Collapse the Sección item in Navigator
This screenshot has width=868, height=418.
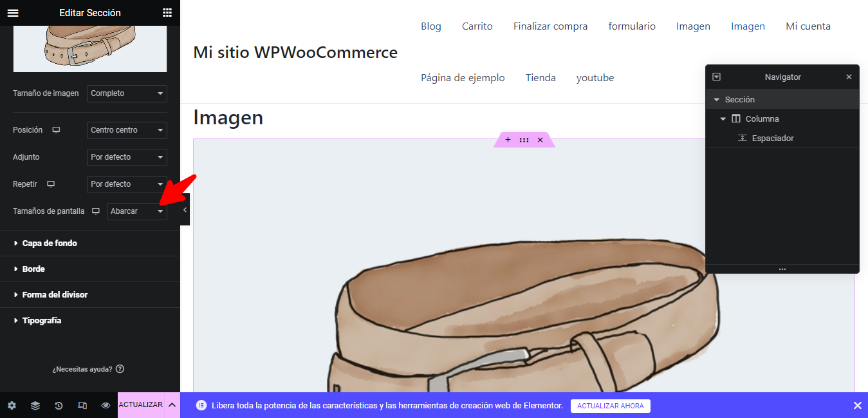pos(717,100)
